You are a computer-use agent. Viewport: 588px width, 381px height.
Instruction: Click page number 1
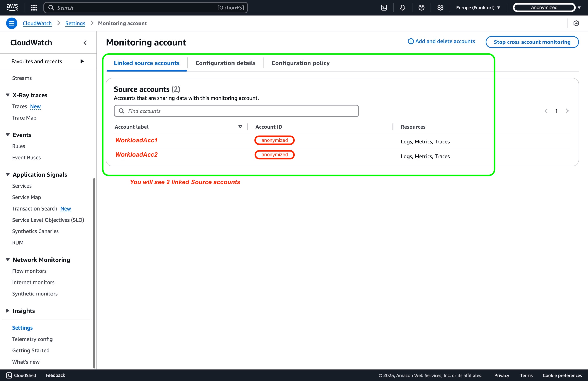(556, 111)
